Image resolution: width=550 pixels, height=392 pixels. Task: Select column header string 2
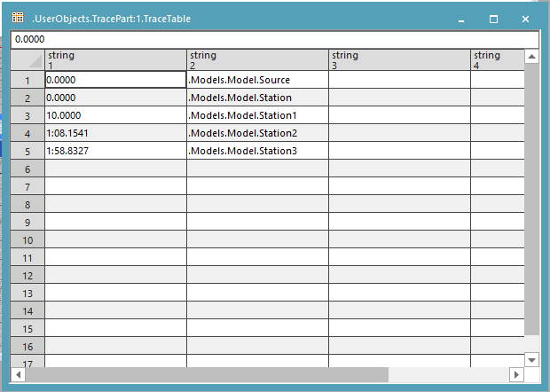(257, 60)
